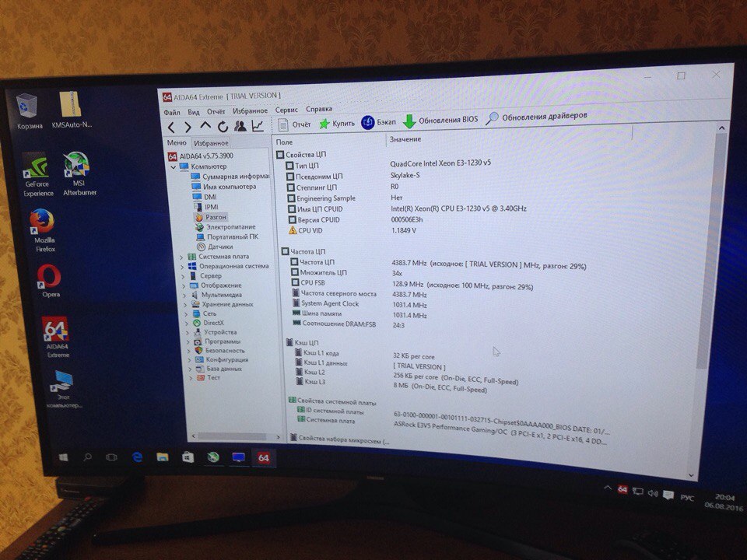Expand the Сервер tree node
Image resolution: width=747 pixels, height=560 pixels.
click(183, 276)
